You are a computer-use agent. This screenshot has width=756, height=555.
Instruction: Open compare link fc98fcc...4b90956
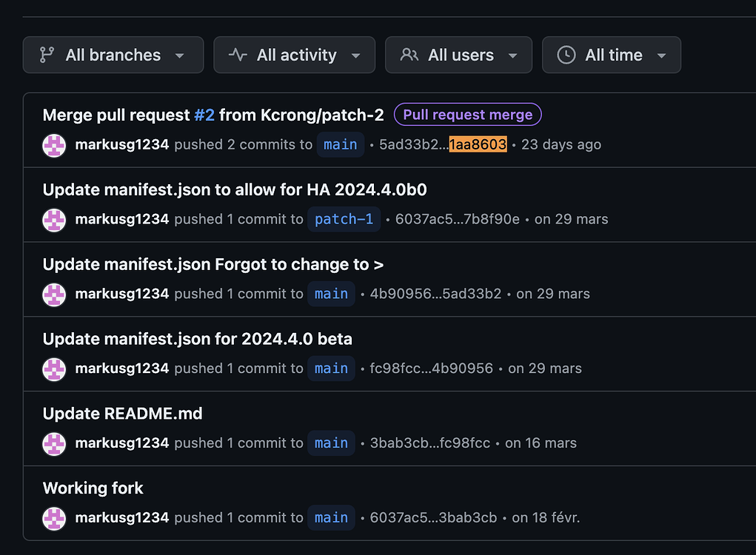tap(431, 369)
